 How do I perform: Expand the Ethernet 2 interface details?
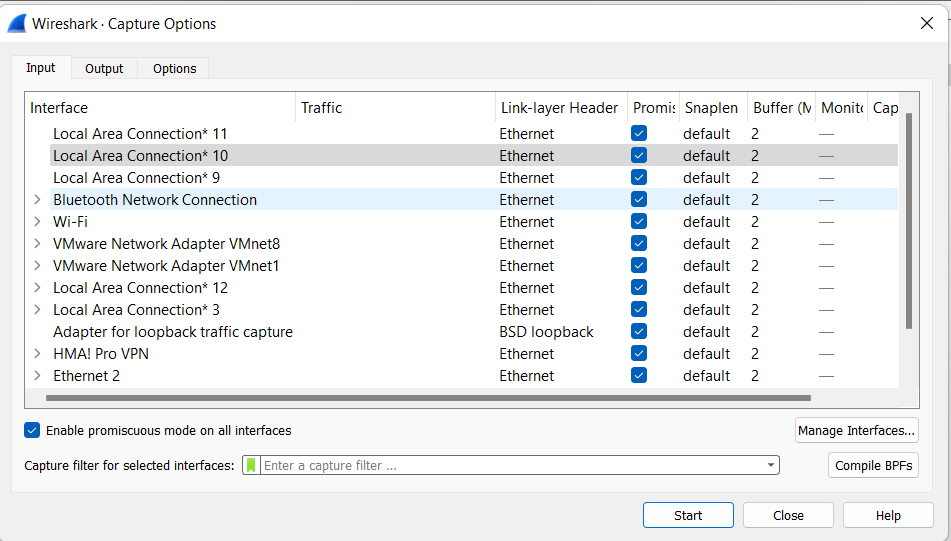coord(37,376)
